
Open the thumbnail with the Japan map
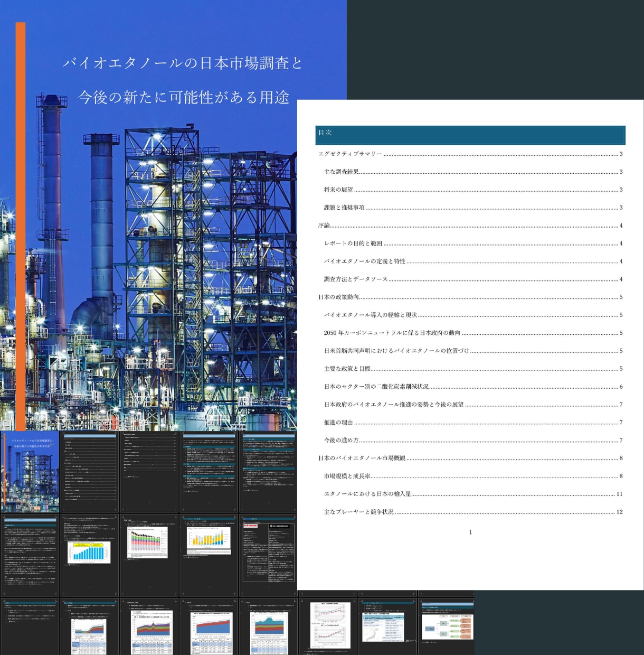click(388, 626)
